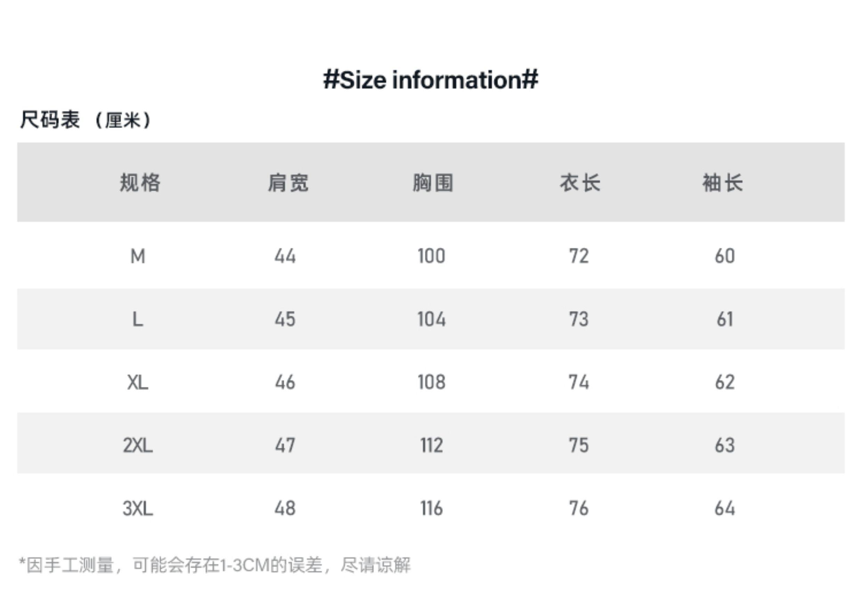Click the 规格 column header
Viewport: 862px width, 616px height.
tap(140, 183)
